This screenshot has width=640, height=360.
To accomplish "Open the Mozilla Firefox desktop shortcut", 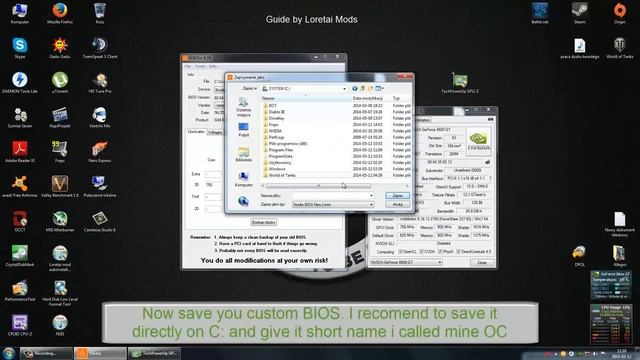I will pos(60,13).
